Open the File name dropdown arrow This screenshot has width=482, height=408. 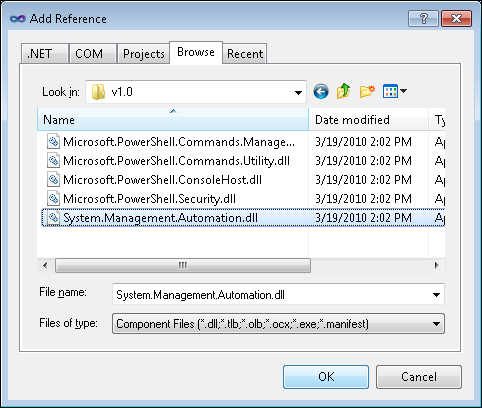click(436, 295)
